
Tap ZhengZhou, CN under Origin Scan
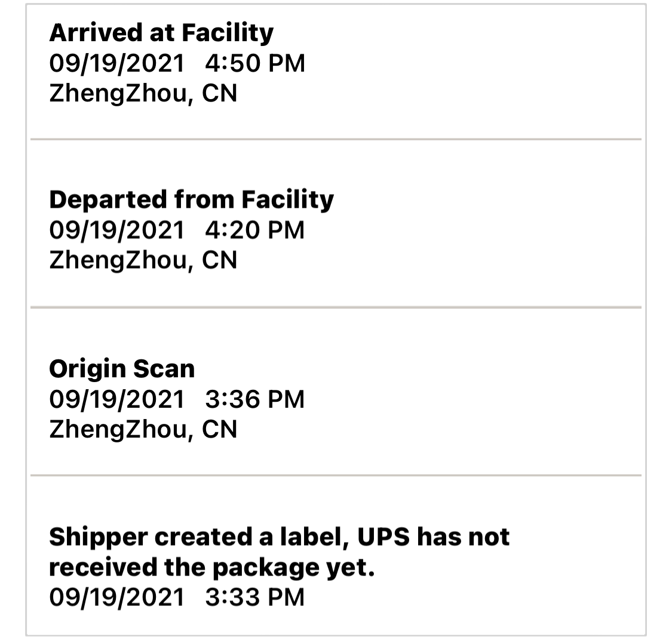tap(143, 429)
